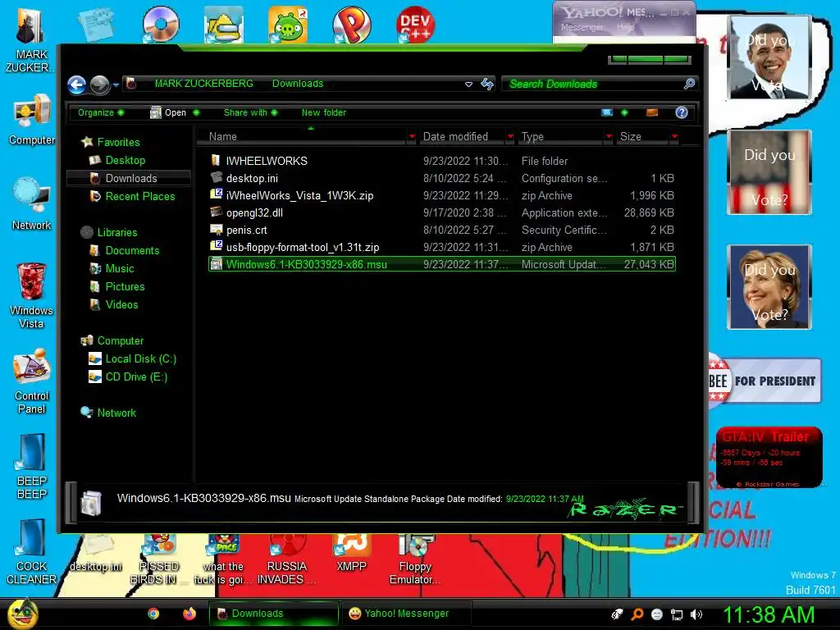Image resolution: width=840 pixels, height=630 pixels.
Task: Open Desktop under Favorites
Action: coord(118,160)
